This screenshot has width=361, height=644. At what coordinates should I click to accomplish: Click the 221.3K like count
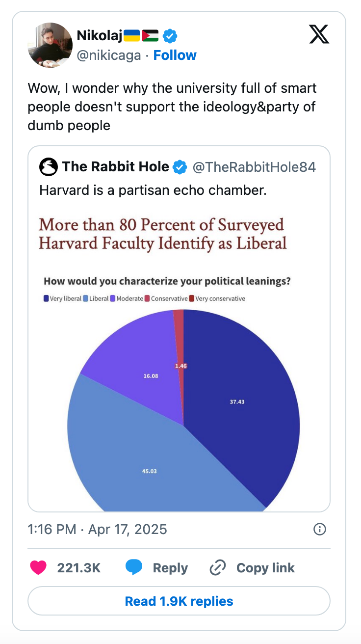(x=79, y=567)
